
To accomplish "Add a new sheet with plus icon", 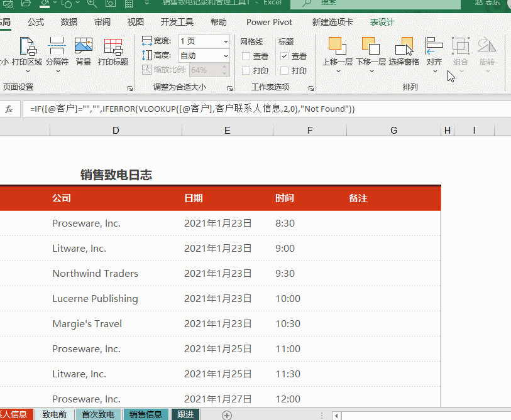I will [227, 415].
